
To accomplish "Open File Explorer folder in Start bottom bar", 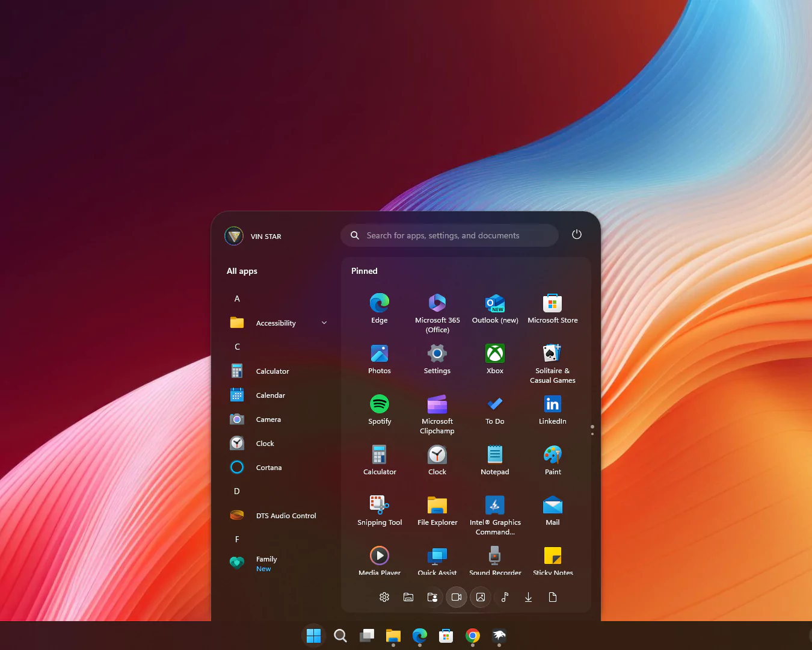I will (408, 597).
